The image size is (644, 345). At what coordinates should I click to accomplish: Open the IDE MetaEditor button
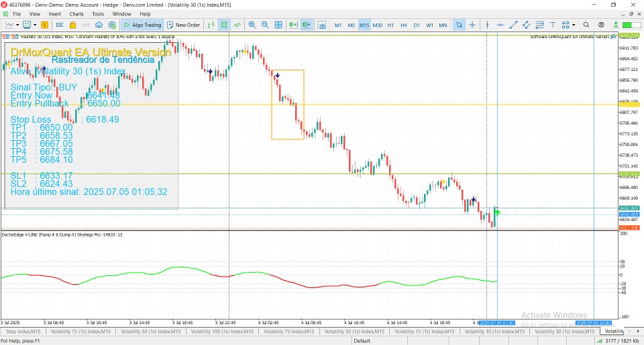pyautogui.click(x=60, y=25)
